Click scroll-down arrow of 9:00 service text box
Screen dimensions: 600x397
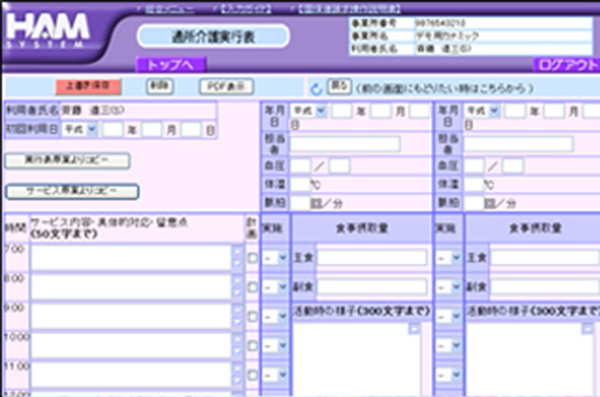238,322
